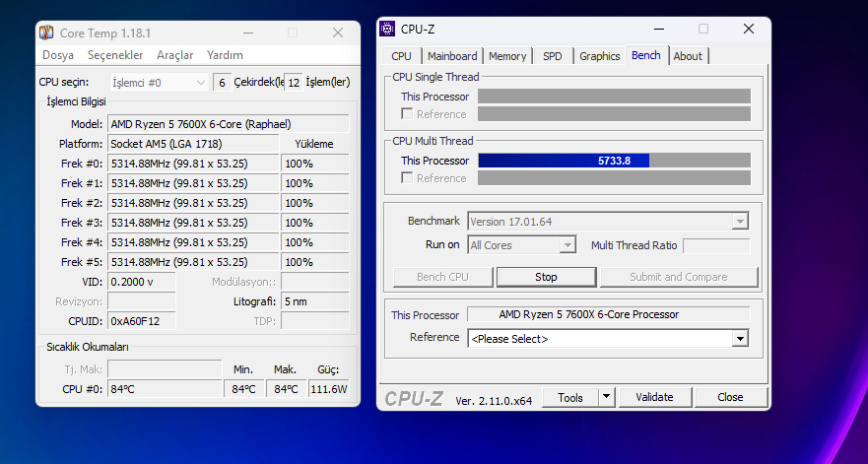Minimize the Core Temp window
Image resolution: width=868 pixels, height=464 pixels.
click(248, 33)
